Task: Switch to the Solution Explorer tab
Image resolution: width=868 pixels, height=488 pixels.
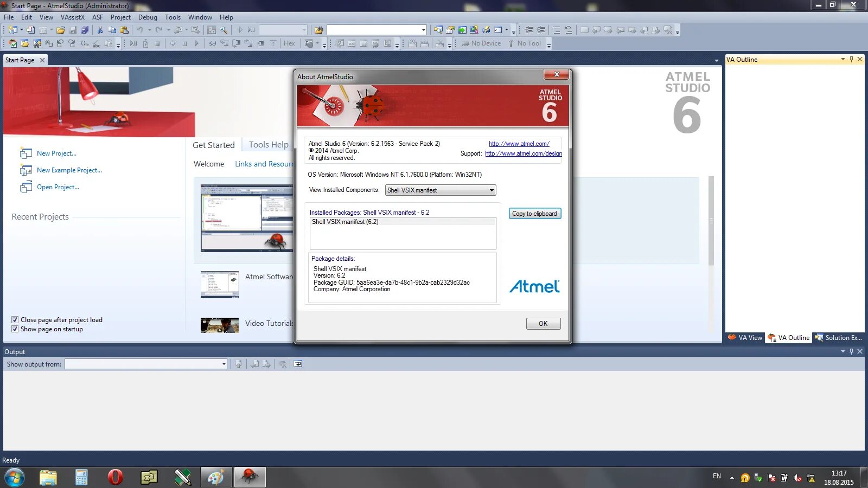Action: (x=839, y=338)
